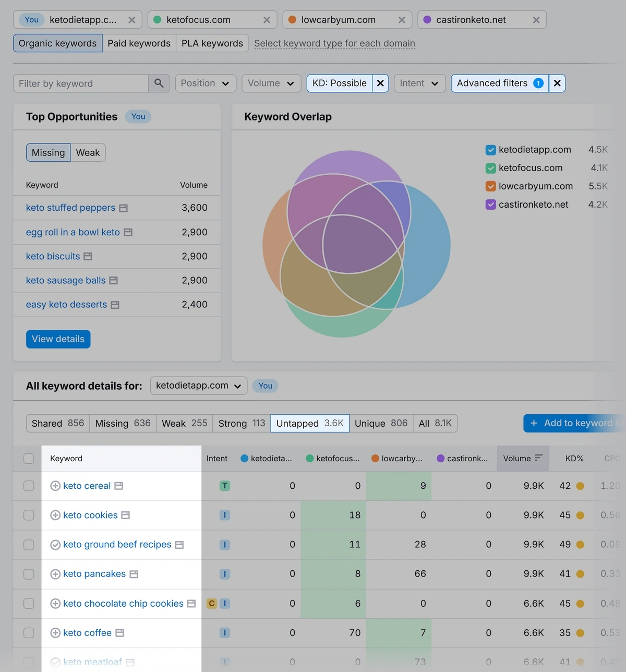Add keto chocolate chip cookies with plus icon
This screenshot has height=672, width=626.
tap(55, 604)
